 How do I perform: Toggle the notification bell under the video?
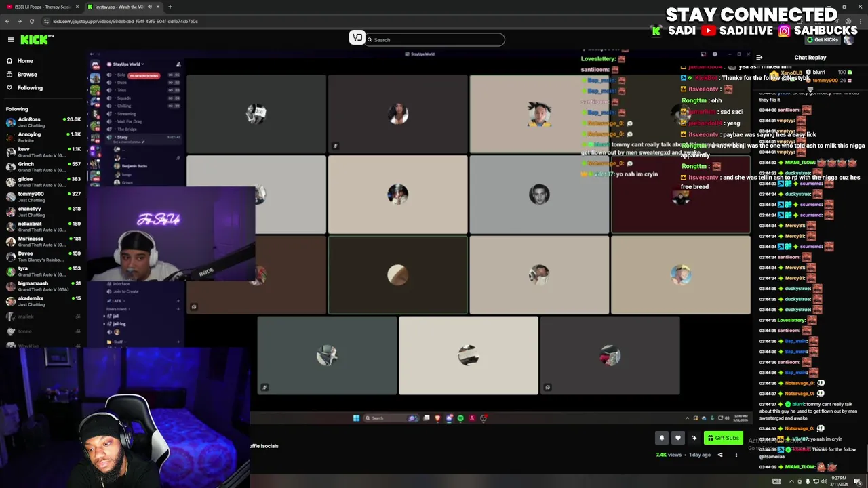[x=662, y=438]
